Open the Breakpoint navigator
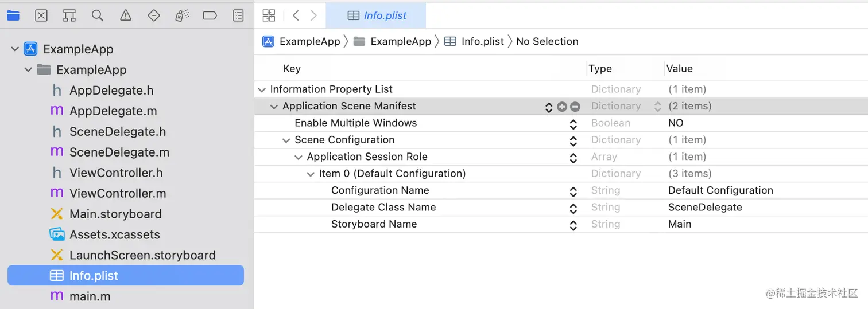The height and width of the screenshot is (309, 868). [210, 15]
